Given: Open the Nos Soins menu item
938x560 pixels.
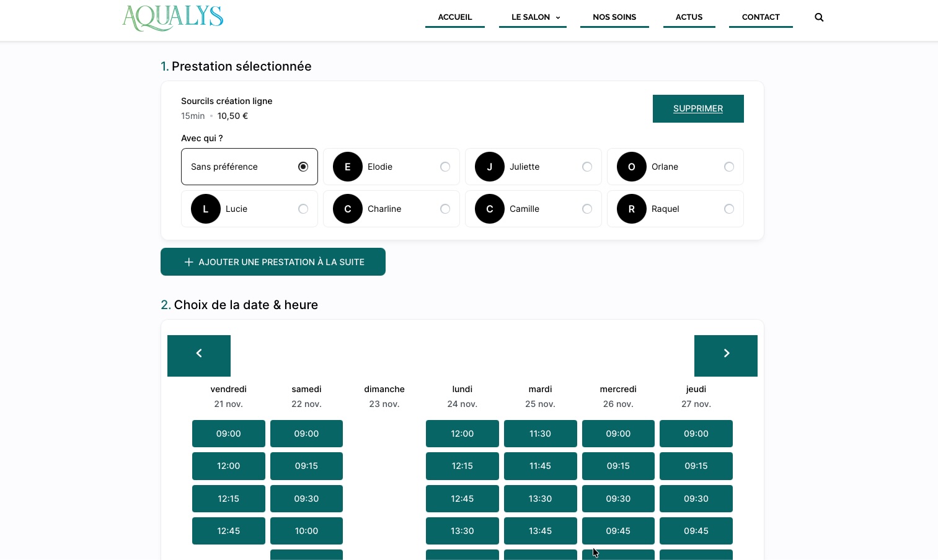Looking at the screenshot, I should 614,17.
